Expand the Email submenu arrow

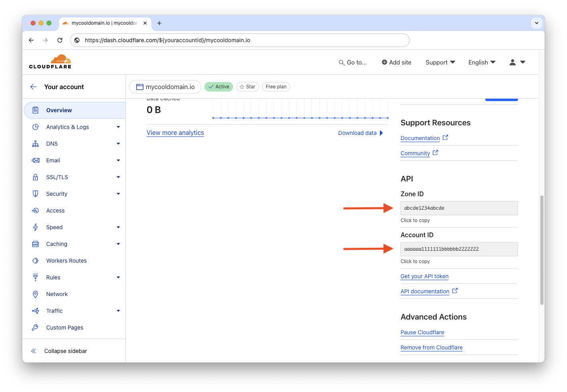coord(118,160)
